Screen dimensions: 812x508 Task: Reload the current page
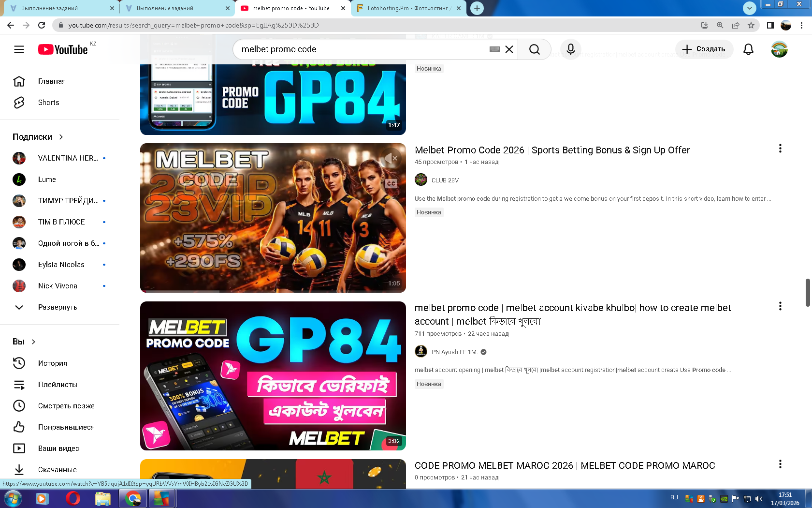pos(42,25)
